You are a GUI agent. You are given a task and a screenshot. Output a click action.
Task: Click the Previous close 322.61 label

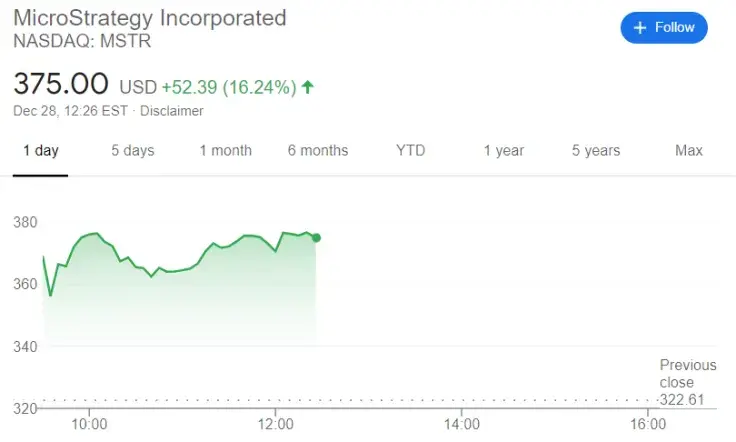click(687, 382)
